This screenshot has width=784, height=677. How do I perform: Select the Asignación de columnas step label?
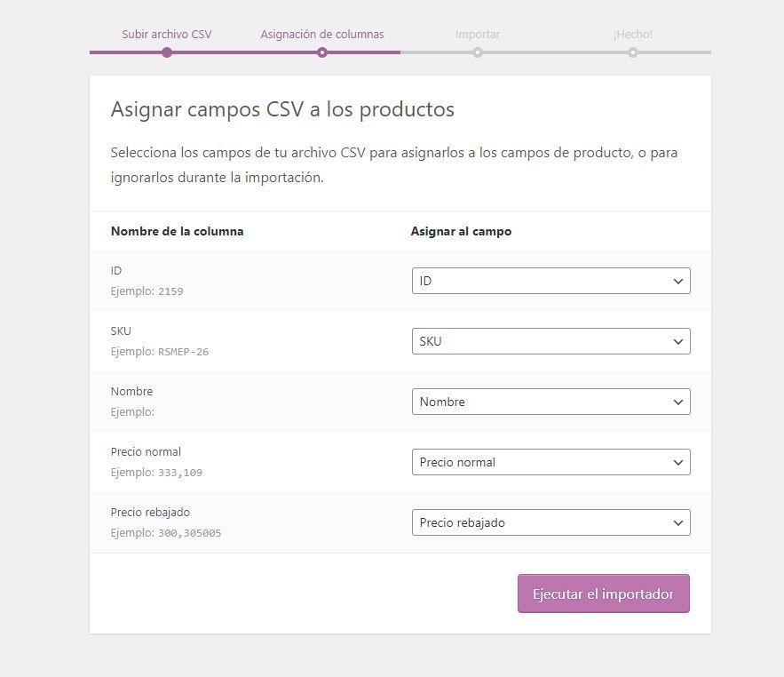pyautogui.click(x=322, y=34)
